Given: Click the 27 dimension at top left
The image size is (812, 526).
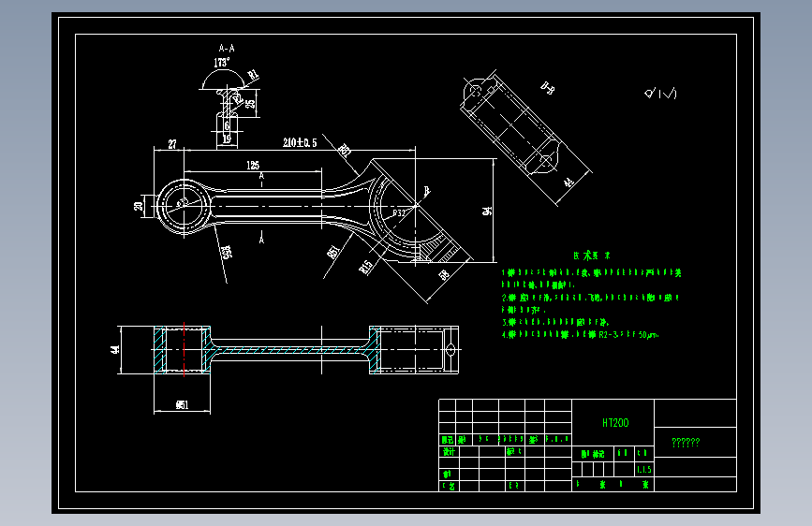Looking at the screenshot, I should coord(172,144).
